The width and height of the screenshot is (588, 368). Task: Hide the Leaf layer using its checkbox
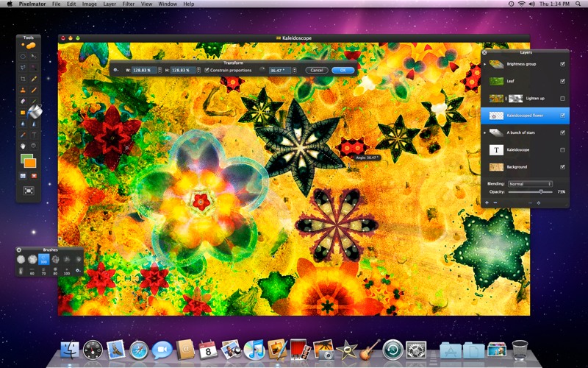click(562, 81)
